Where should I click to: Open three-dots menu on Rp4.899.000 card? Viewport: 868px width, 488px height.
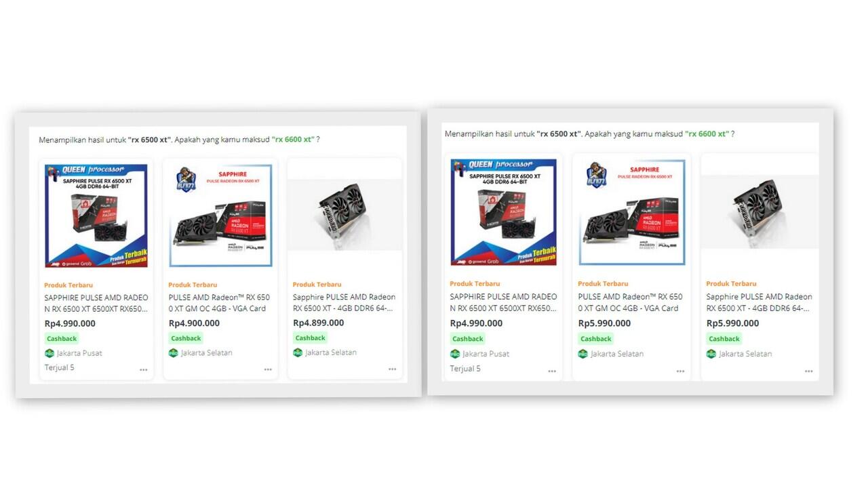click(x=392, y=369)
